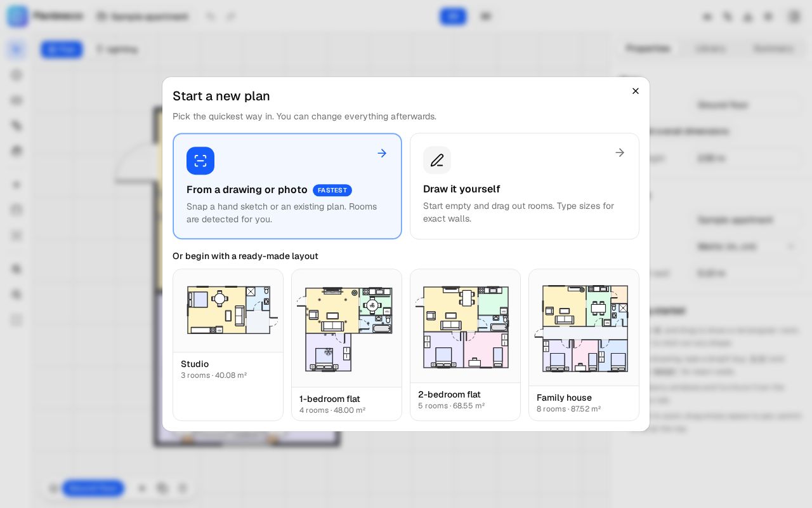Select the Family house floor plan thumbnail

[x=584, y=328]
